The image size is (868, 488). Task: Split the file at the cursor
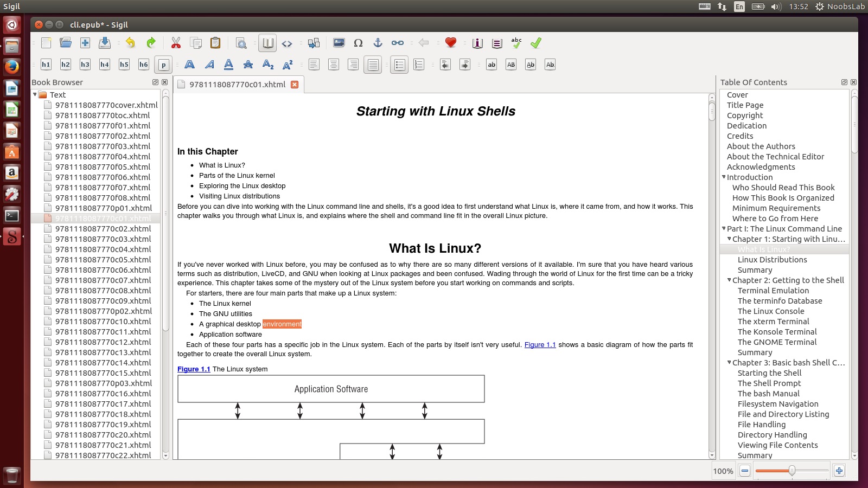[314, 43]
